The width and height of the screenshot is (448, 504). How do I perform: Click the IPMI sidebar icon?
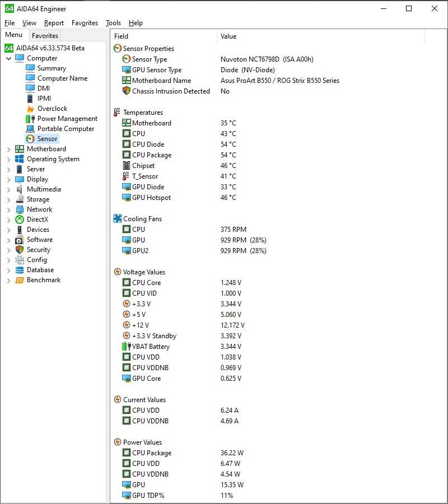tap(31, 98)
